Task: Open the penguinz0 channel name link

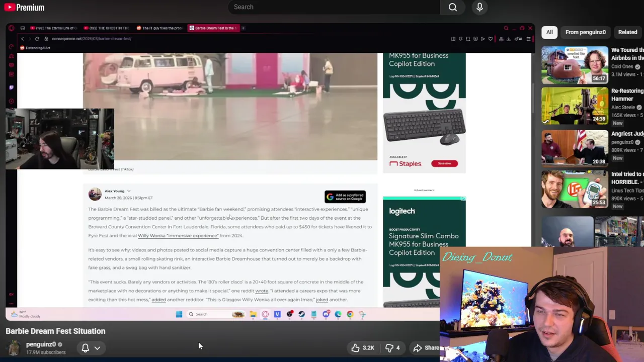Action: point(41,344)
